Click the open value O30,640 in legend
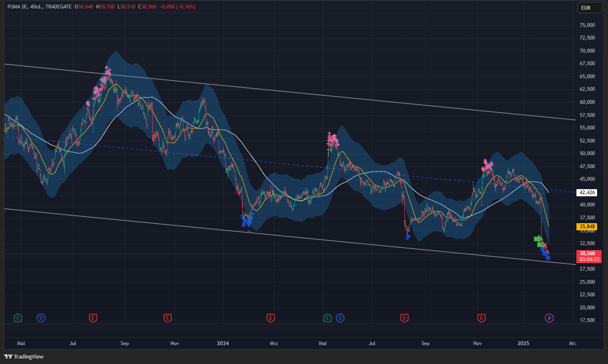The image size is (608, 364). (x=84, y=7)
